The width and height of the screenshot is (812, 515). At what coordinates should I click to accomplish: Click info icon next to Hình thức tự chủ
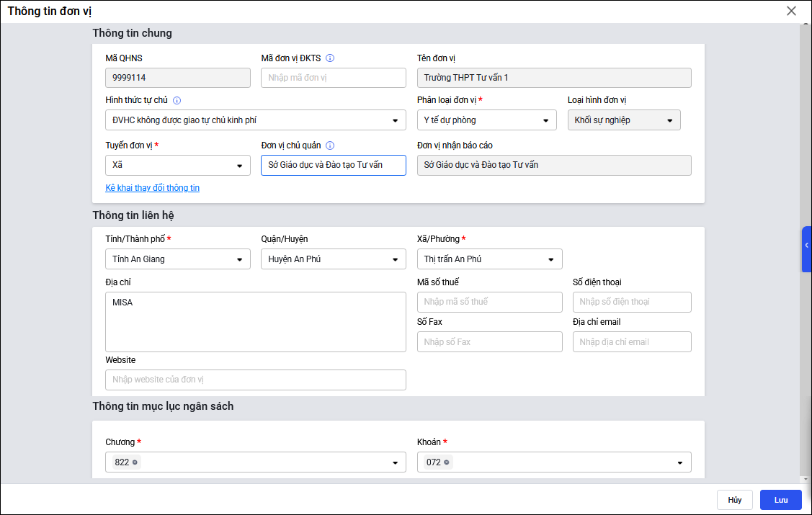click(177, 101)
